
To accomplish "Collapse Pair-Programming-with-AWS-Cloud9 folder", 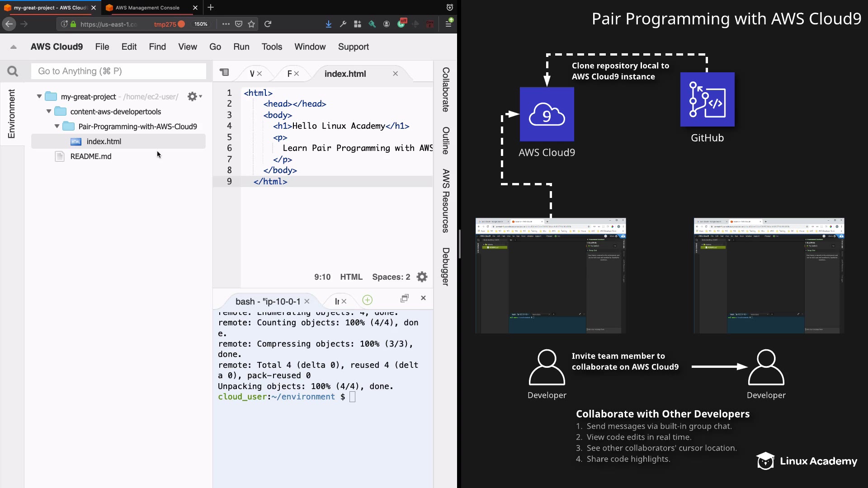I will (57, 126).
